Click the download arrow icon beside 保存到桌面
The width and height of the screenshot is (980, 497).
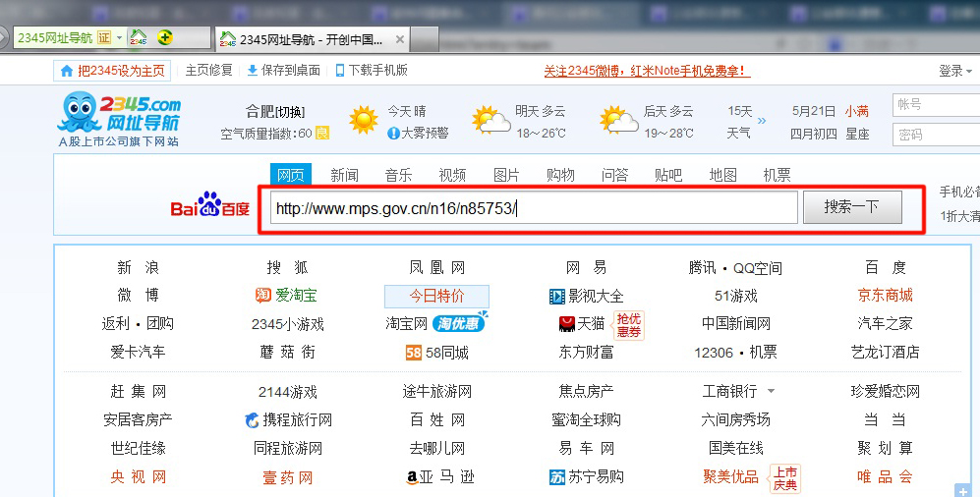(253, 71)
